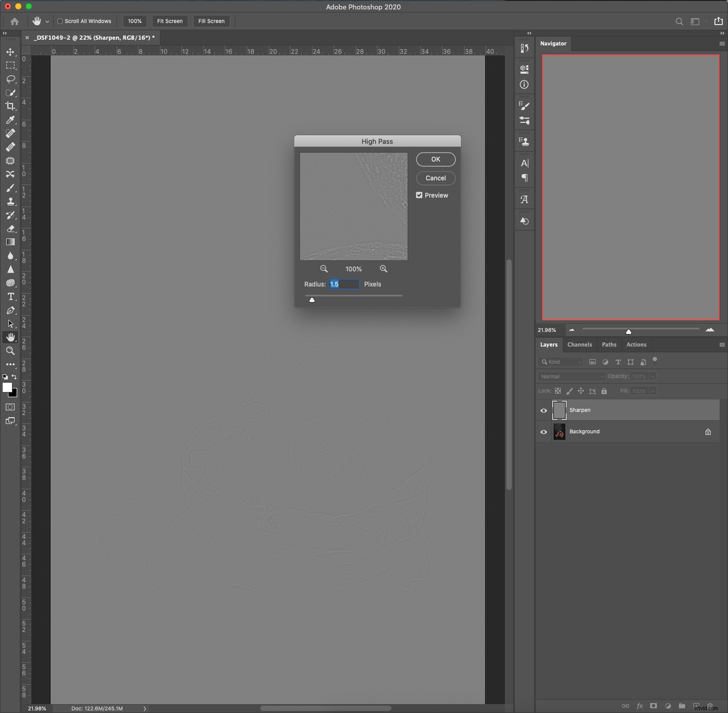This screenshot has width=728, height=713.
Task: Switch to the Channels tab
Action: click(579, 345)
